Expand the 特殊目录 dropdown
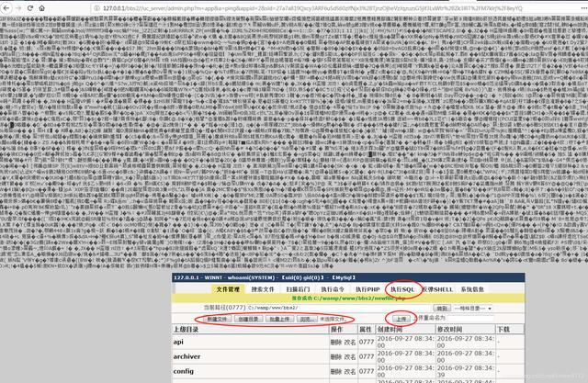 [473, 308]
